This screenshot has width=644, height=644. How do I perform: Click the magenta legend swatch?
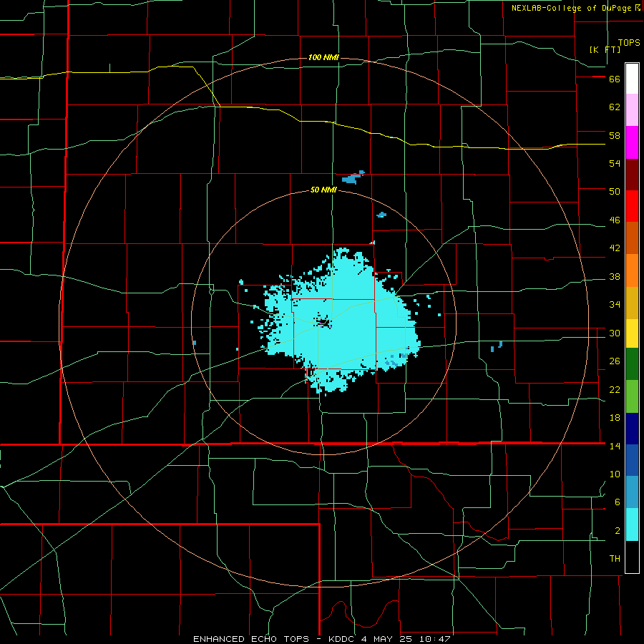632,142
